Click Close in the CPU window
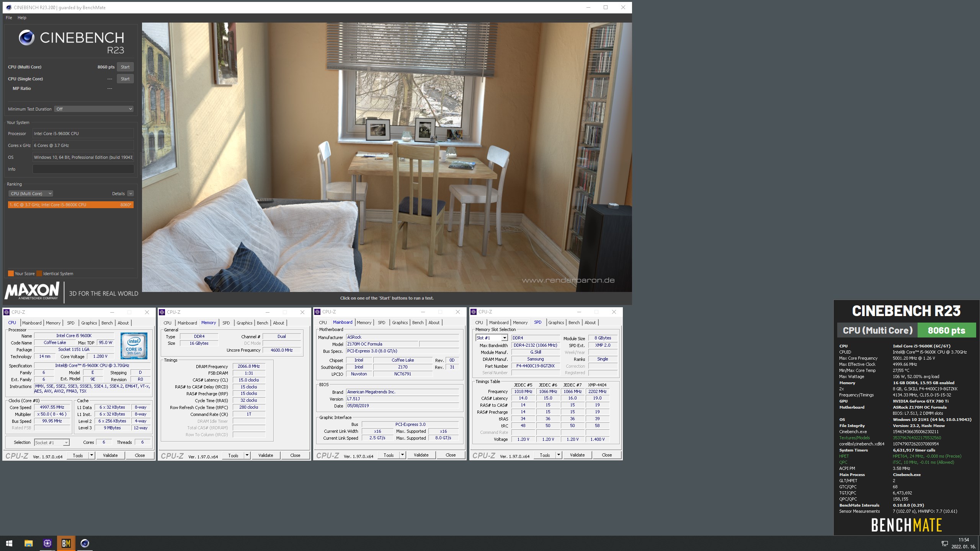Viewport: 980px width, 551px height. (140, 455)
